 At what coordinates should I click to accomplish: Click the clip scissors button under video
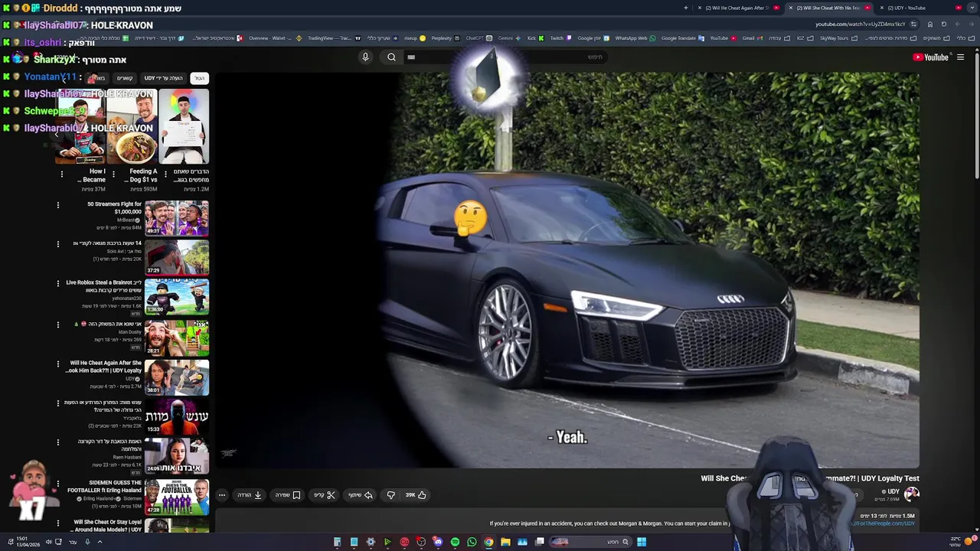coord(325,495)
